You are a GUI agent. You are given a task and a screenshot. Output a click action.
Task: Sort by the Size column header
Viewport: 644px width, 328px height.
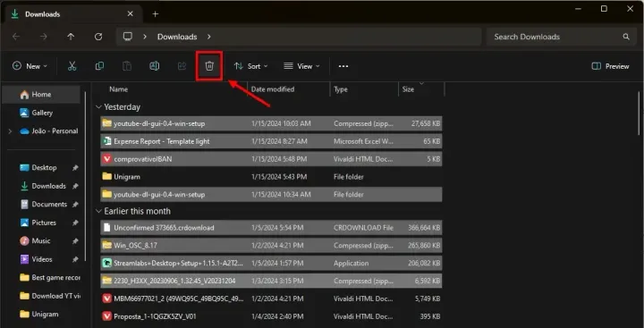tap(408, 89)
